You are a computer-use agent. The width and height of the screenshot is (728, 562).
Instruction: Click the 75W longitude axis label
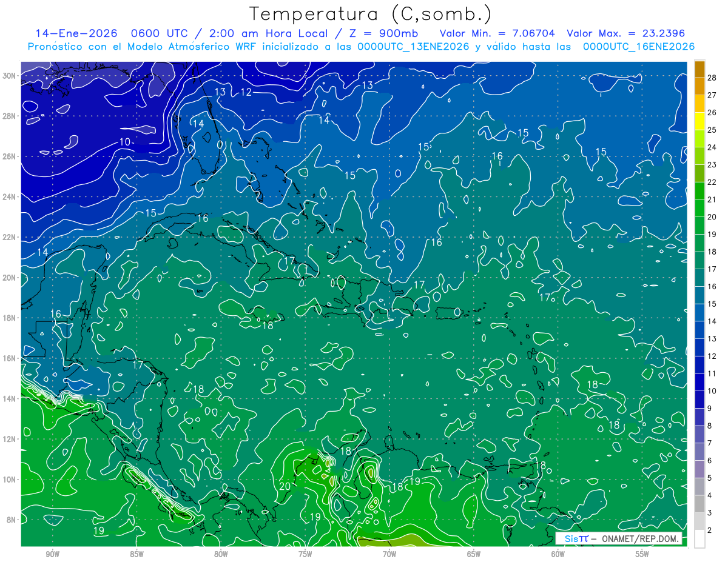coord(305,554)
